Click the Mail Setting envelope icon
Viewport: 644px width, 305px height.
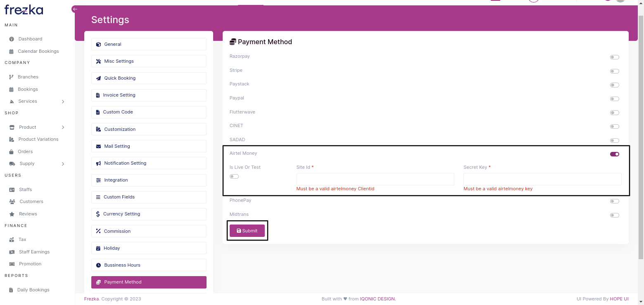98,147
